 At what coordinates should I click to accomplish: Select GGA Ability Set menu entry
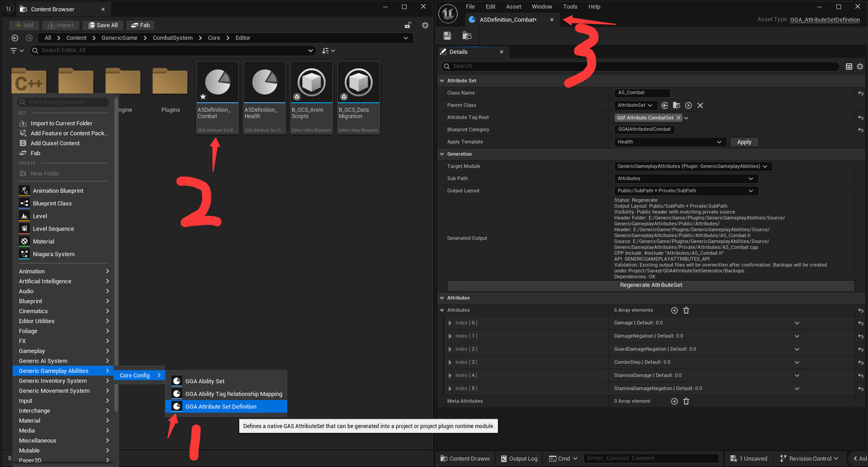[x=226, y=381]
